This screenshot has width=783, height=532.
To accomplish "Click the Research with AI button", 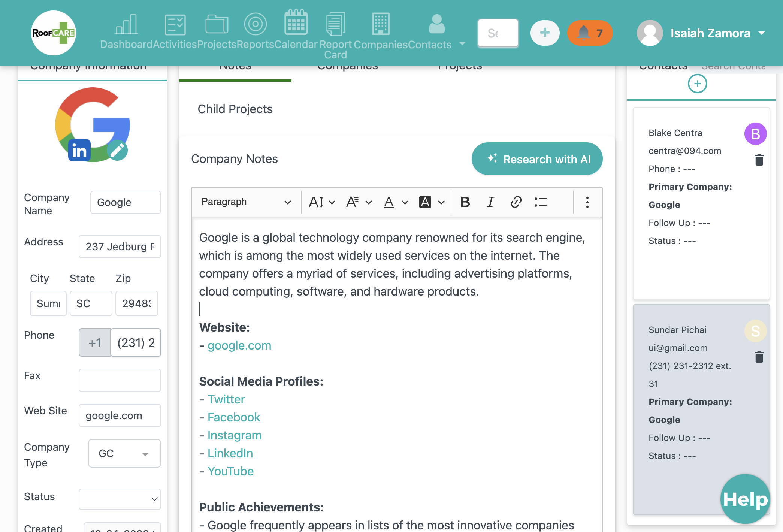I will point(537,159).
